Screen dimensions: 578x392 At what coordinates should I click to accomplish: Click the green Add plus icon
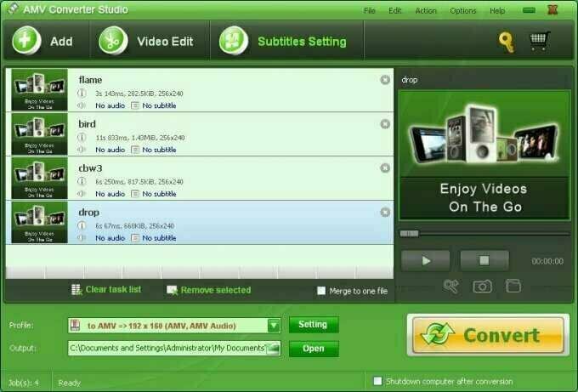pyautogui.click(x=26, y=40)
